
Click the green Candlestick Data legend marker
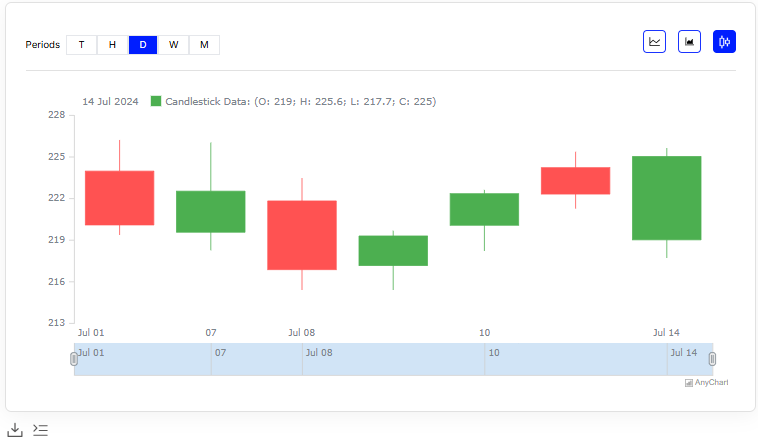pyautogui.click(x=156, y=101)
